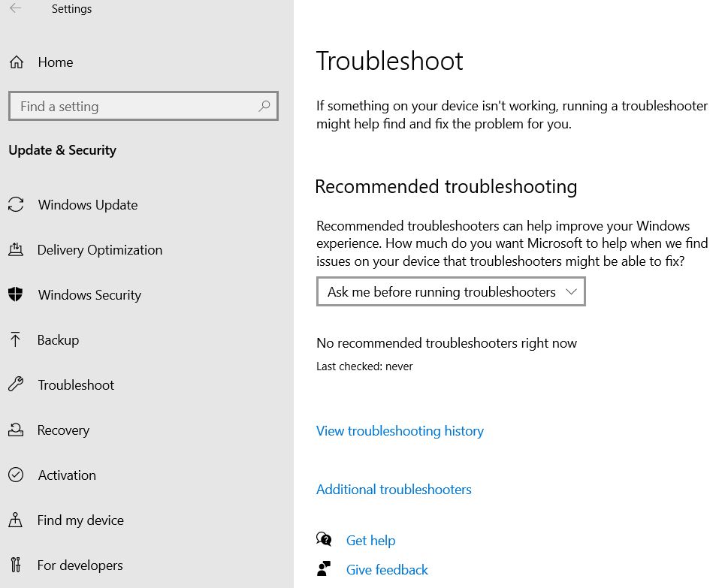The height and width of the screenshot is (588, 725).
Task: Open the Additional troubleshooters link
Action: pos(394,490)
